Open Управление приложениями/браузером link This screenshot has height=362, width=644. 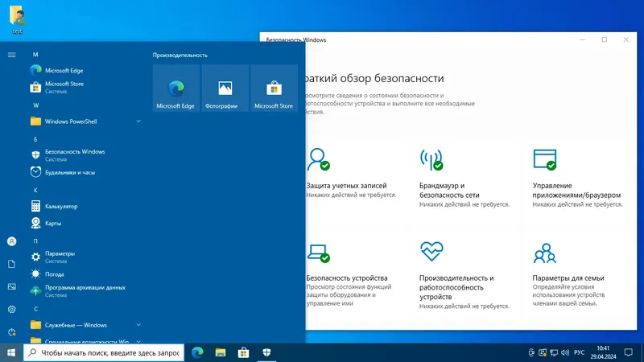[x=576, y=191]
